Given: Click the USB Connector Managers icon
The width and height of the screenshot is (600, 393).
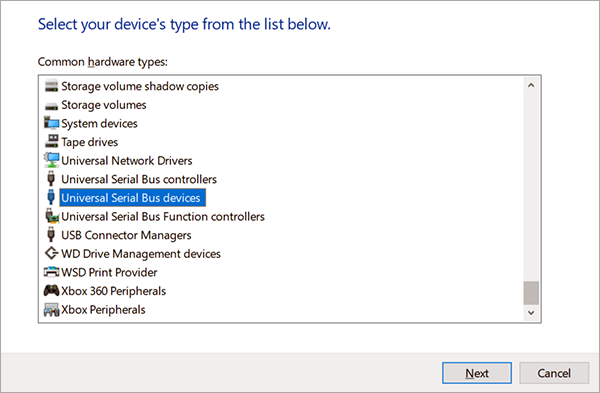Looking at the screenshot, I should pyautogui.click(x=51, y=235).
